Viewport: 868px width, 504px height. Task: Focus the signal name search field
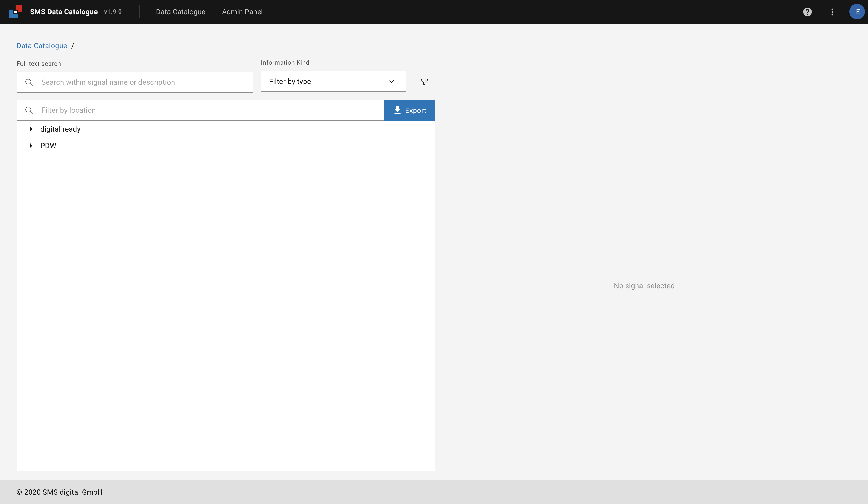pyautogui.click(x=145, y=82)
